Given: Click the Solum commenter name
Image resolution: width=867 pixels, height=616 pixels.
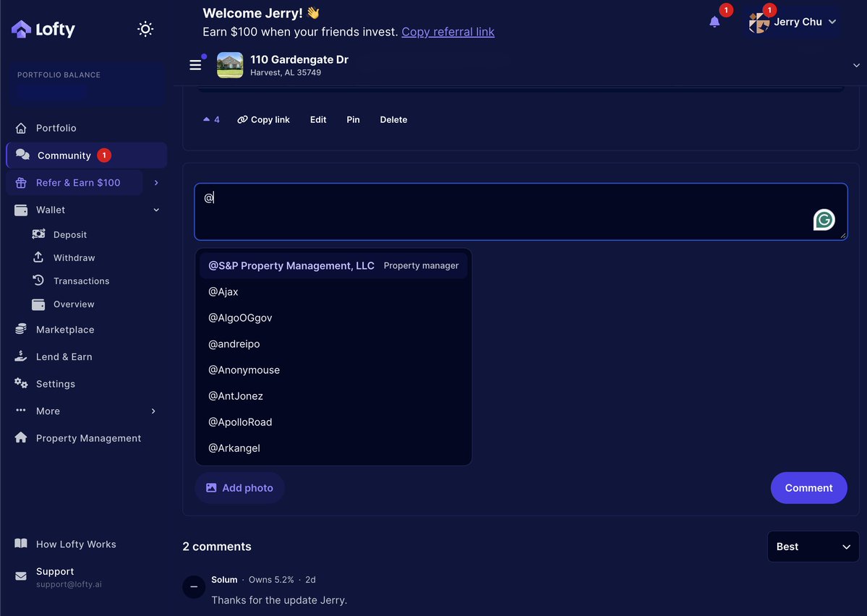Looking at the screenshot, I should [x=224, y=580].
